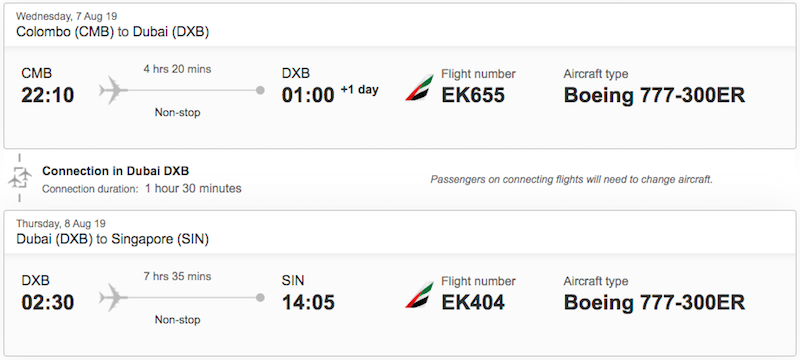The width and height of the screenshot is (800, 360).
Task: Click the 01:00 arrival time in Dubai
Action: coord(308,95)
